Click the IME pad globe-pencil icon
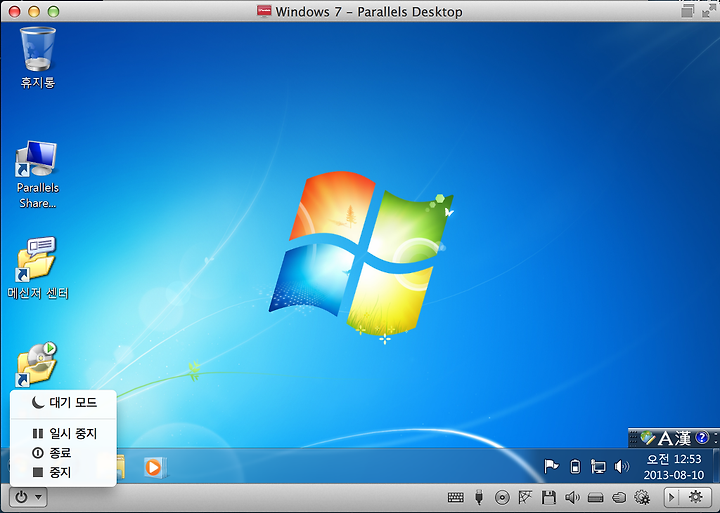 pos(647,438)
